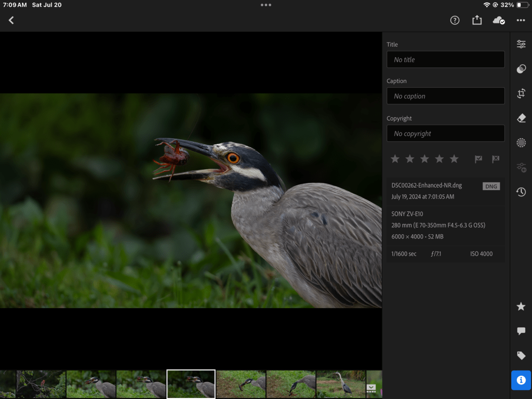
Task: Click the Caption input field
Action: [445, 96]
